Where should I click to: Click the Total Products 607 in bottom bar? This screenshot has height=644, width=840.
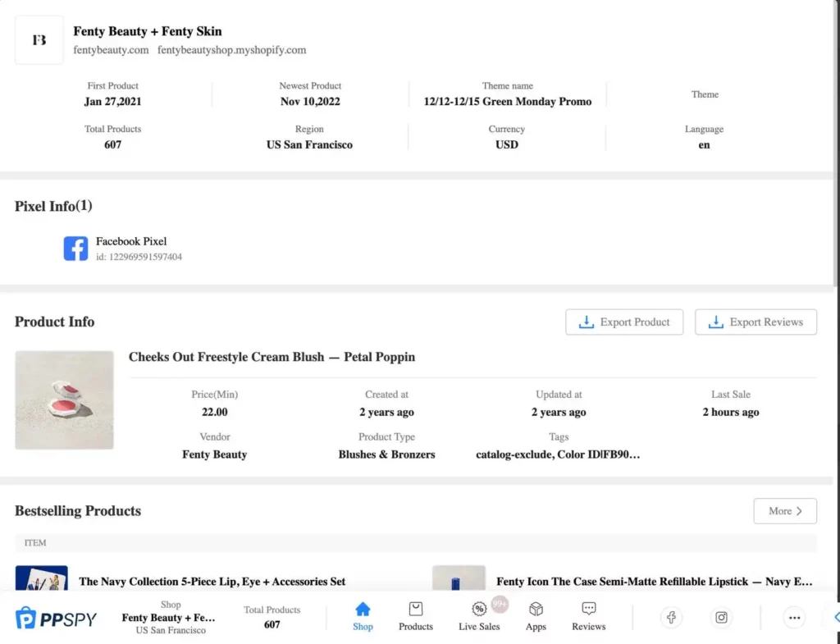point(272,617)
